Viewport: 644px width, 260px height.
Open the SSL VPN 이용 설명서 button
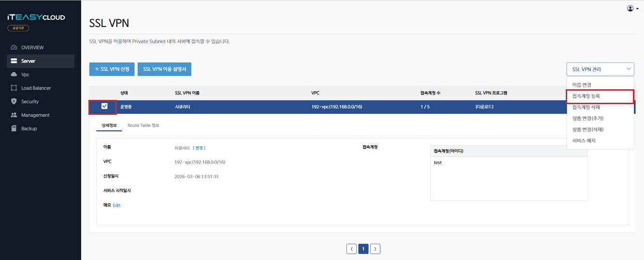point(165,69)
